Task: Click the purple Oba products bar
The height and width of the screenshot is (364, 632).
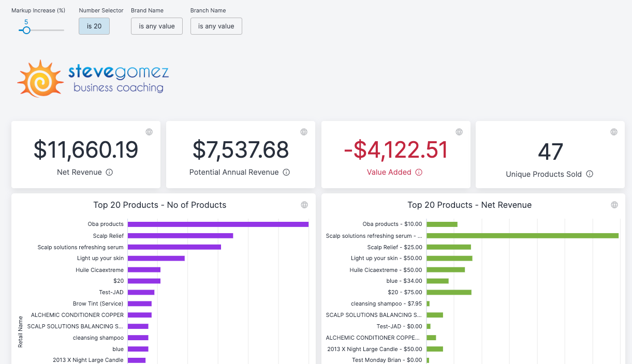Action: click(x=218, y=224)
